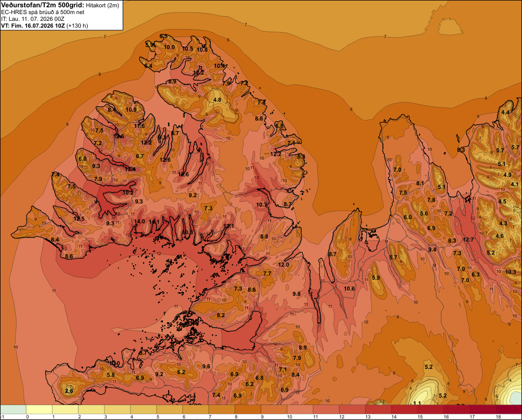
Task: Click the temperature value 4.6
Action: pyautogui.click(x=500, y=236)
